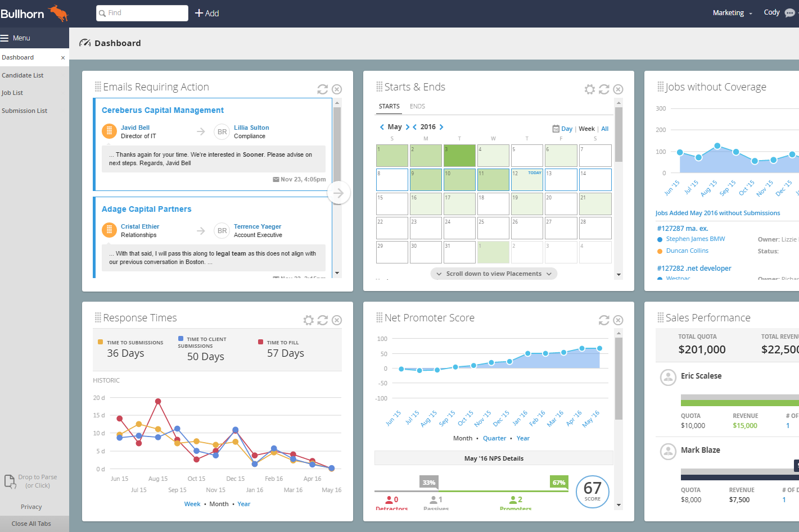
Task: Open Response Times settings gear
Action: (x=308, y=320)
